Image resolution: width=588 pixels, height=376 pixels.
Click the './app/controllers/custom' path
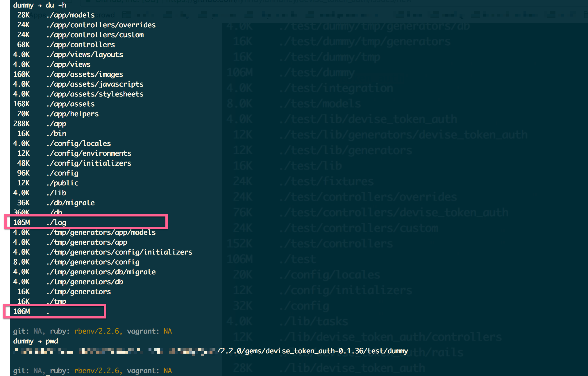[95, 35]
